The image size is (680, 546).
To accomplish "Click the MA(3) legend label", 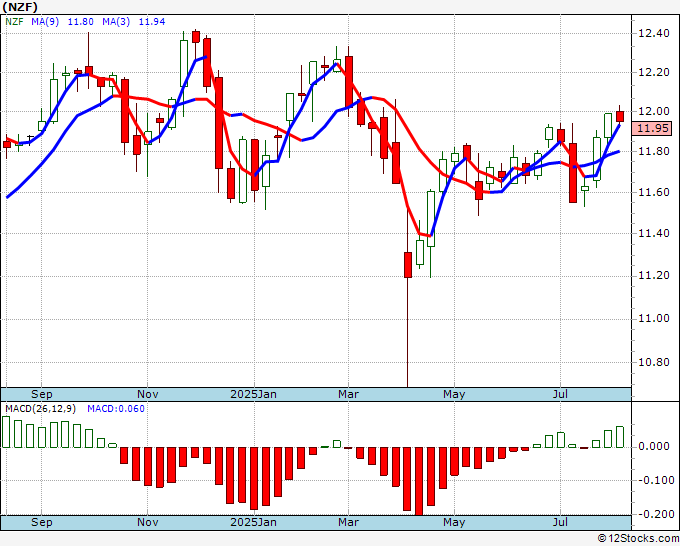I will [116, 22].
